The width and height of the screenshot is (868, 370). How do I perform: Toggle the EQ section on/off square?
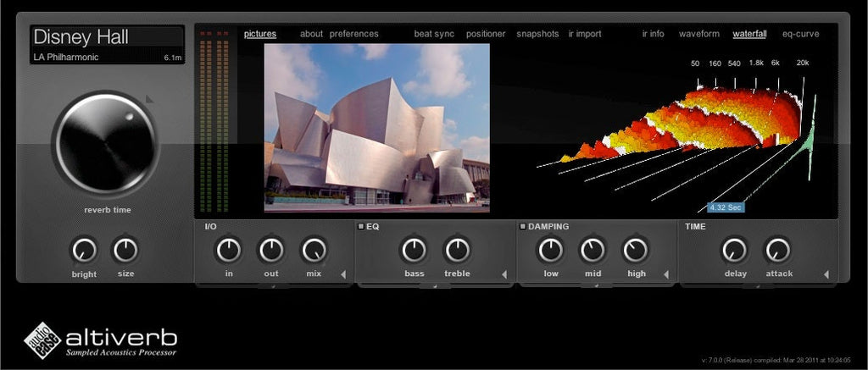coord(360,226)
